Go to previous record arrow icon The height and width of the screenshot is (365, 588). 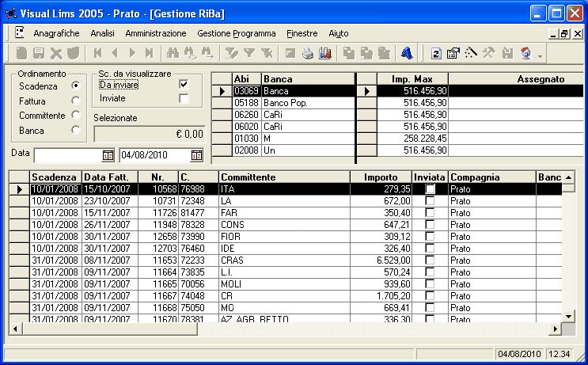(x=115, y=53)
